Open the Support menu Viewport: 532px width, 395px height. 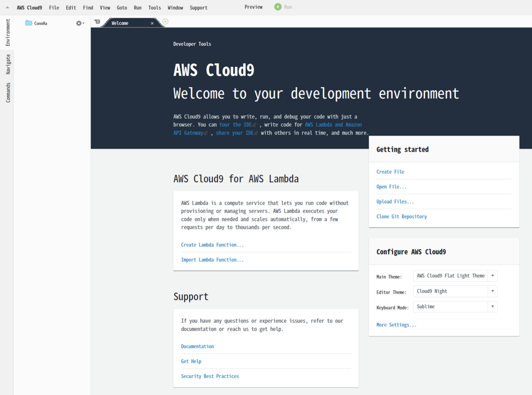[198, 7]
